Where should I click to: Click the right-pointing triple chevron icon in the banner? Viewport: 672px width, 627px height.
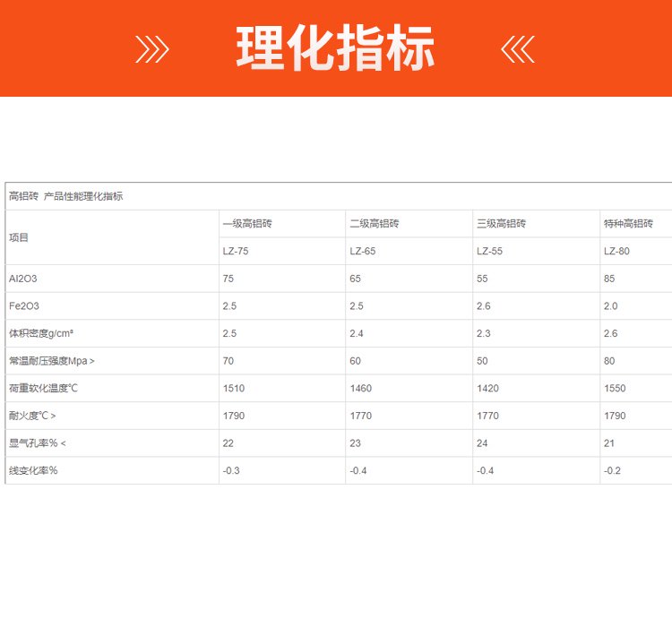click(151, 48)
